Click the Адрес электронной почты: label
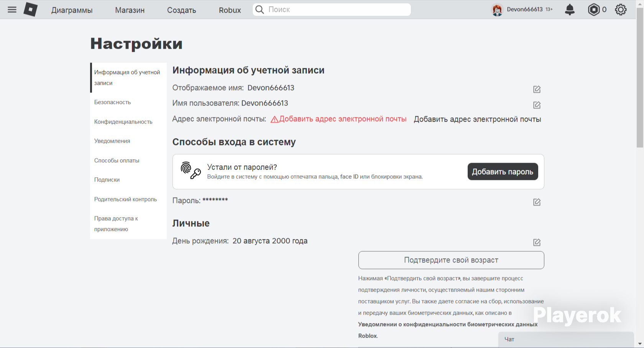The height and width of the screenshot is (348, 644). (x=219, y=119)
